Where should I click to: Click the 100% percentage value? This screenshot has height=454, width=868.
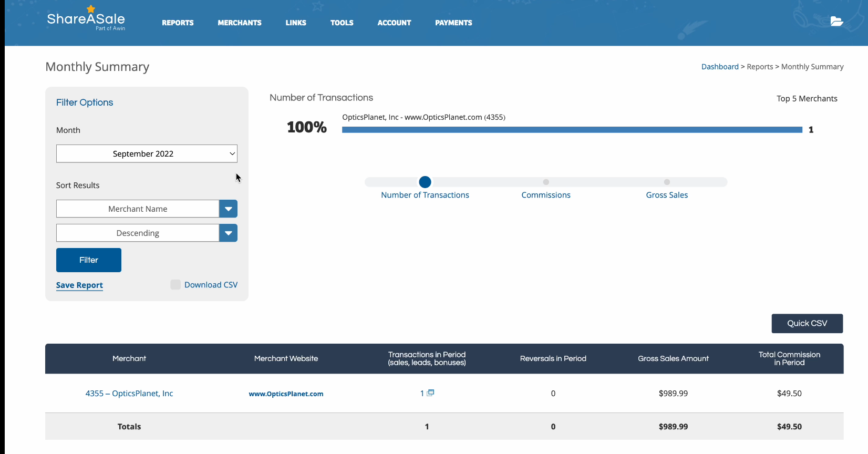coord(307,127)
